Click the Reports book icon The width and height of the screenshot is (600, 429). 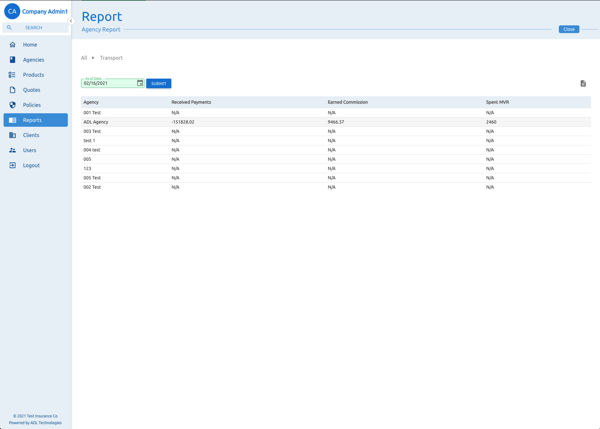pos(12,120)
